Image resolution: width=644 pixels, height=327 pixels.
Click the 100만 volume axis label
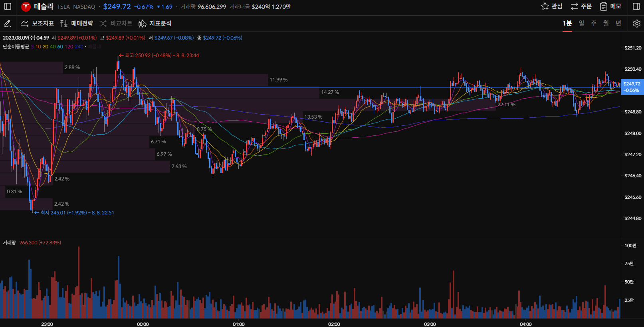point(630,246)
